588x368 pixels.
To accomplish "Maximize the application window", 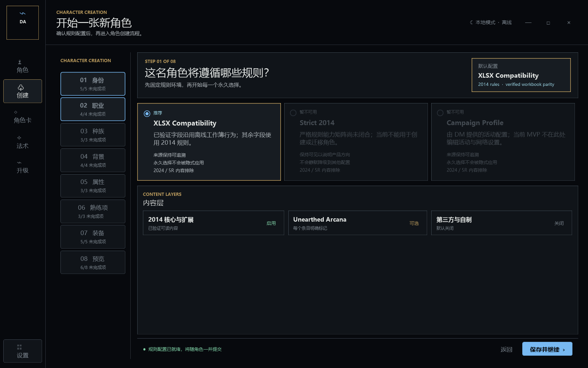I will click(x=548, y=22).
